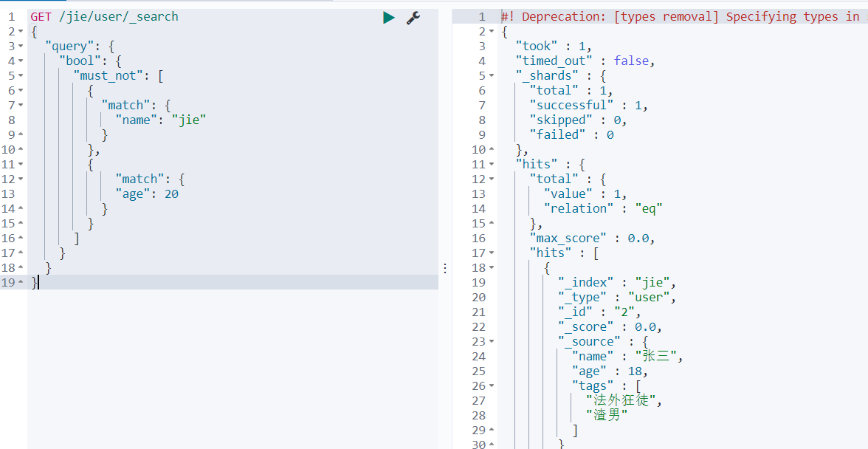Fold the first "match" block on request line 7
Screen dimensions: 868x449
[x=21, y=106]
